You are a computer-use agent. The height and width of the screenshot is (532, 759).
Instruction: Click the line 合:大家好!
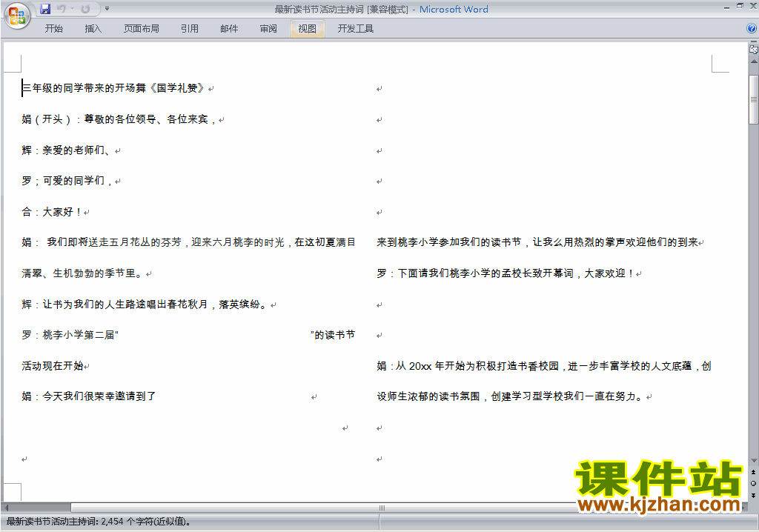[x=52, y=212]
